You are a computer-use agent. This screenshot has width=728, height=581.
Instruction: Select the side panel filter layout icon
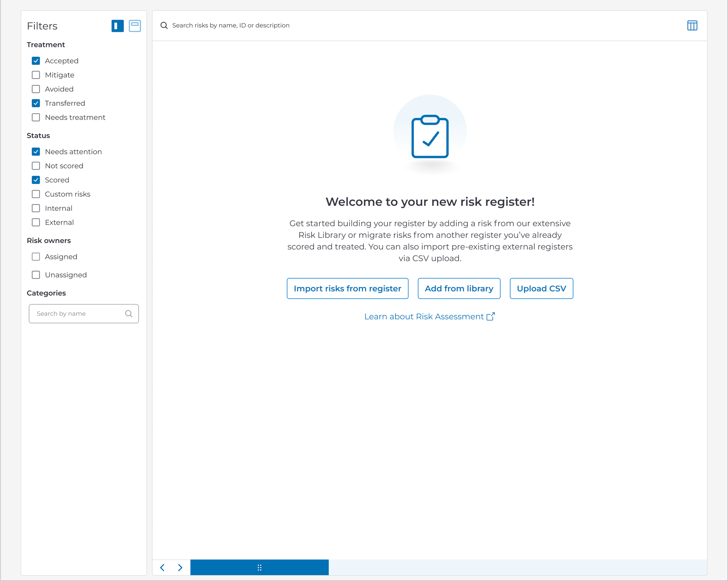point(118,26)
